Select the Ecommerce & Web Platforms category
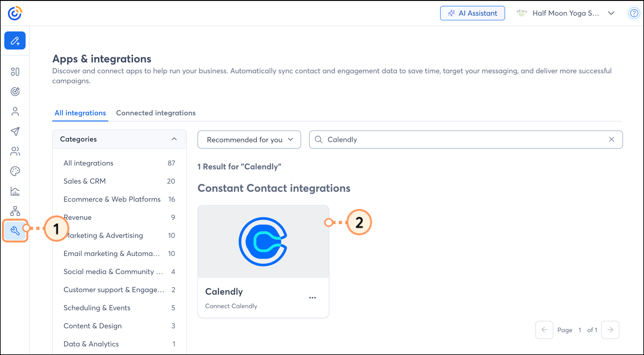This screenshot has height=355, width=644. click(119, 199)
